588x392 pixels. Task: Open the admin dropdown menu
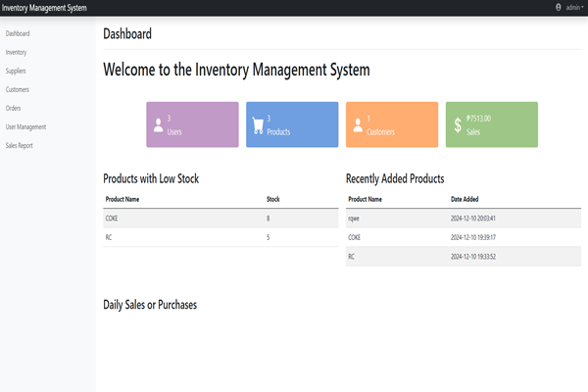(x=574, y=7)
